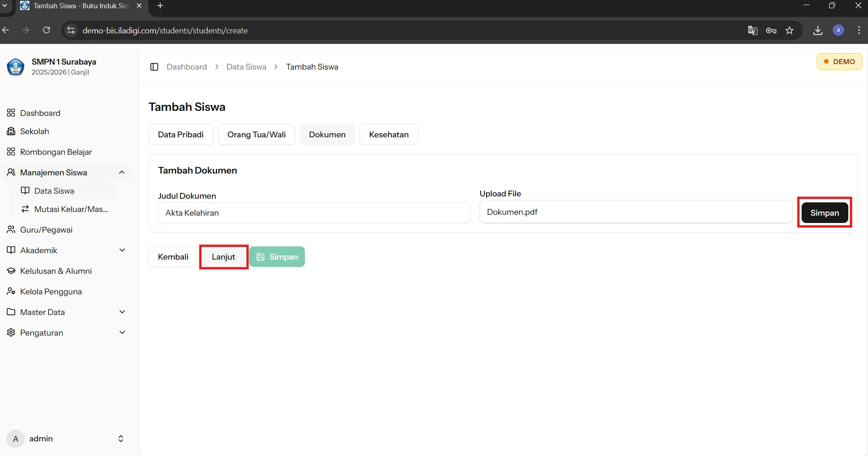The width and height of the screenshot is (868, 456).
Task: Click the Pengaturan gear icon
Action: pos(11,332)
